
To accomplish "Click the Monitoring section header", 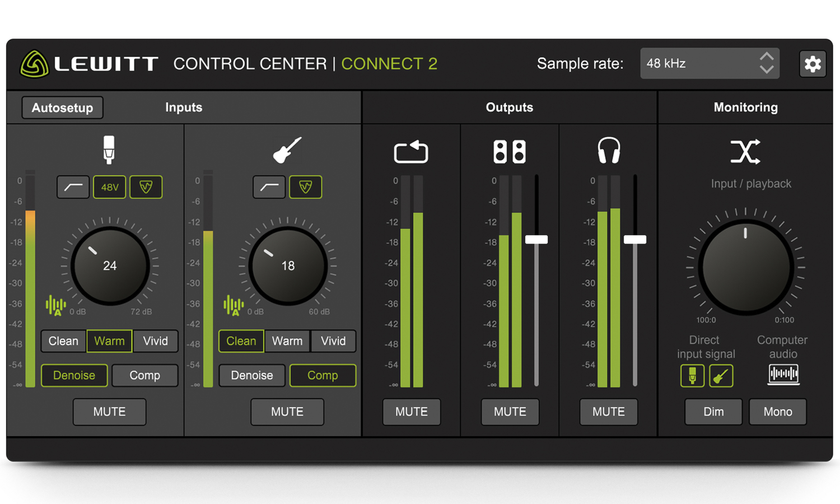I will point(745,108).
